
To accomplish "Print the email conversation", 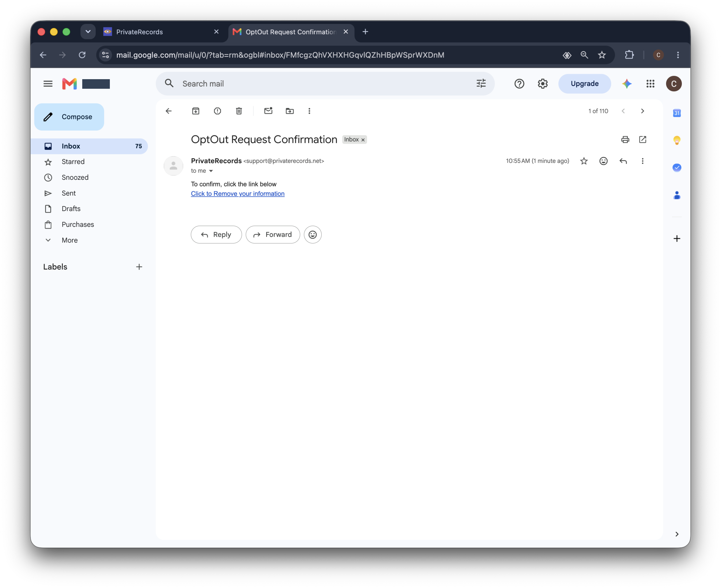I will click(x=625, y=139).
